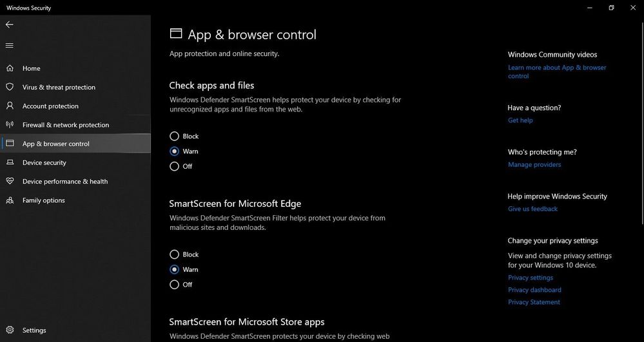
Task: Click the Device security laptop icon
Action: coord(10,162)
